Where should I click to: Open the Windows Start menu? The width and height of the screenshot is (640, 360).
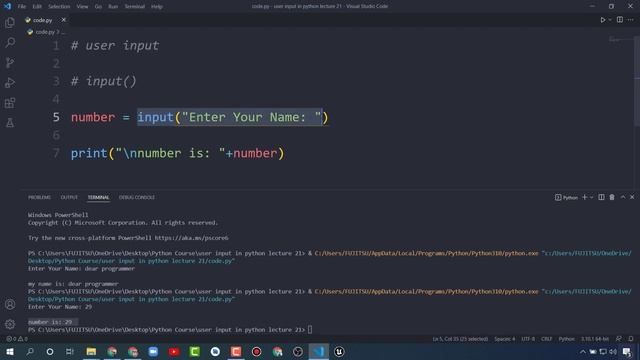tap(9, 351)
